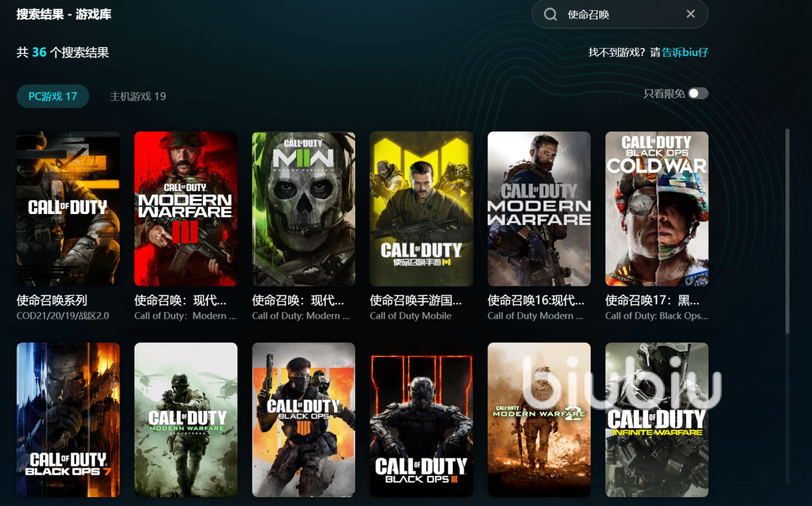Select the Modern Warfare Remastered cover

(186, 420)
